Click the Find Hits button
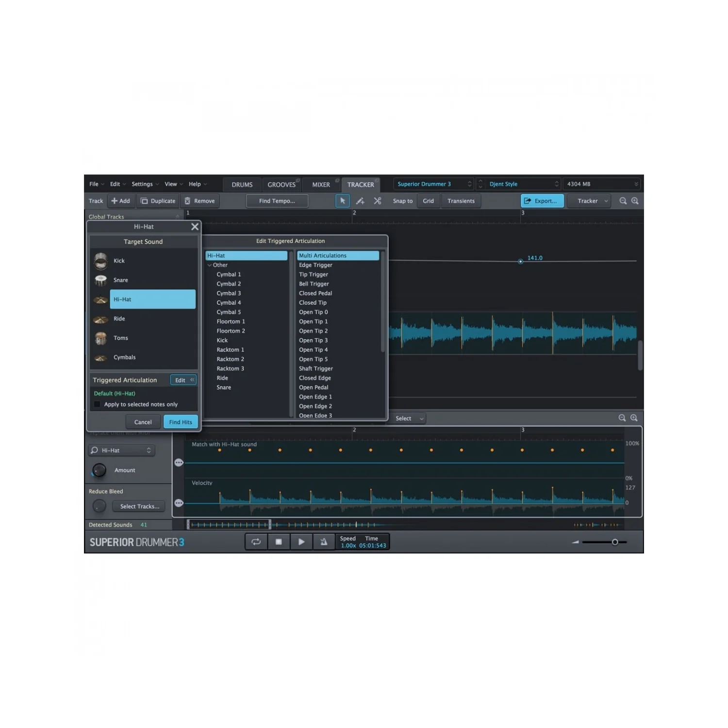Image resolution: width=728 pixels, height=728 pixels. tap(181, 422)
